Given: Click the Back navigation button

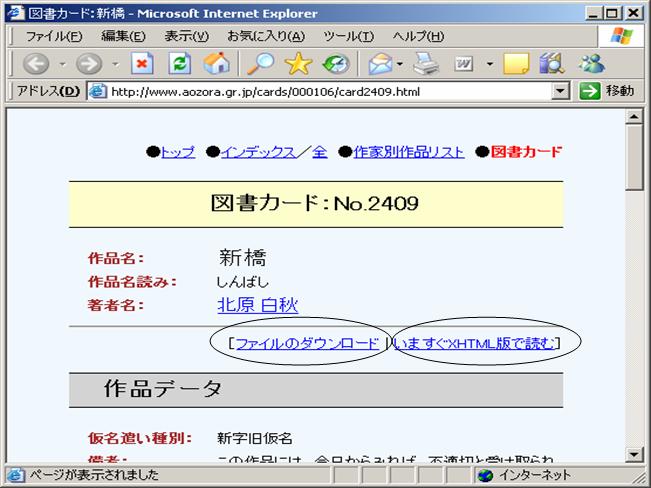Looking at the screenshot, I should (x=35, y=64).
